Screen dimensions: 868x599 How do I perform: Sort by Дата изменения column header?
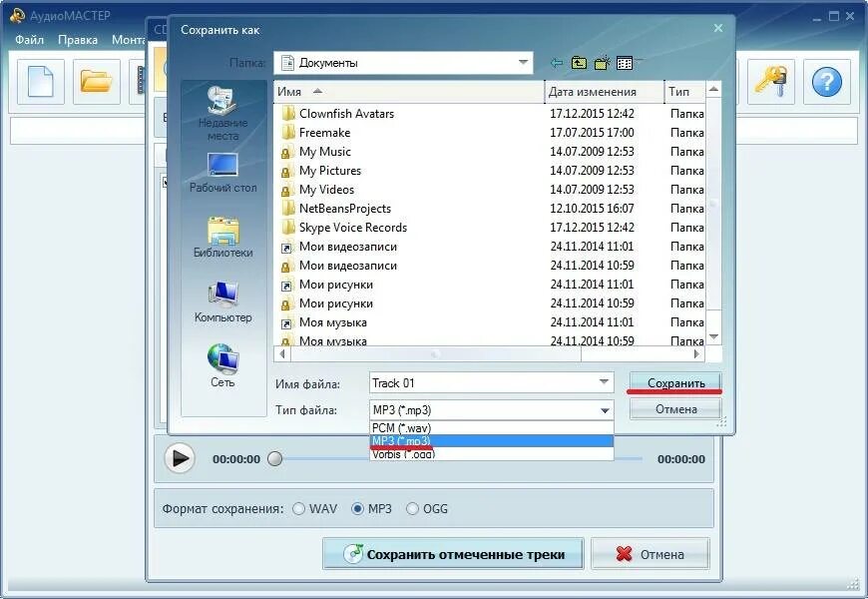tap(605, 92)
